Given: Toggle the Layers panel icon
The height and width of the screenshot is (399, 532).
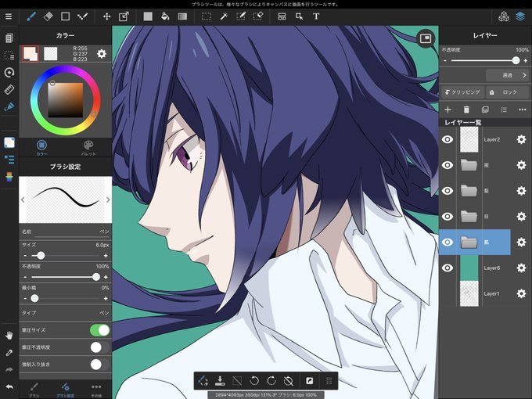Looking at the screenshot, I should (x=520, y=16).
